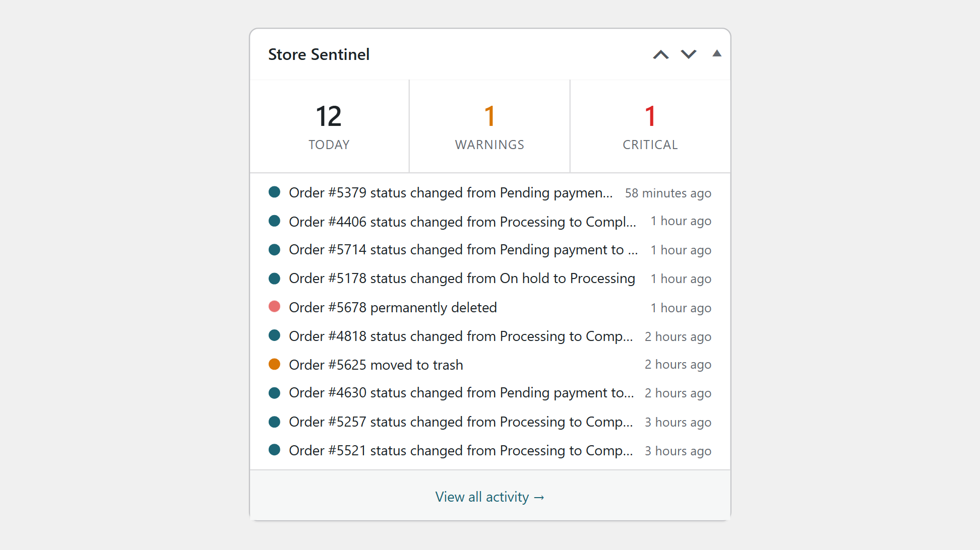The width and height of the screenshot is (980, 550).
Task: Click the 12 Today stat
Action: click(329, 126)
